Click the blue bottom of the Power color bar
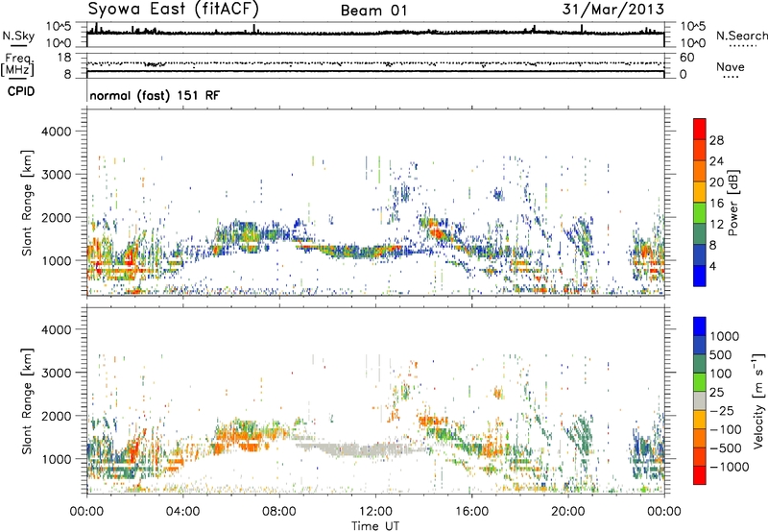This screenshot has width=768, height=532. point(700,276)
